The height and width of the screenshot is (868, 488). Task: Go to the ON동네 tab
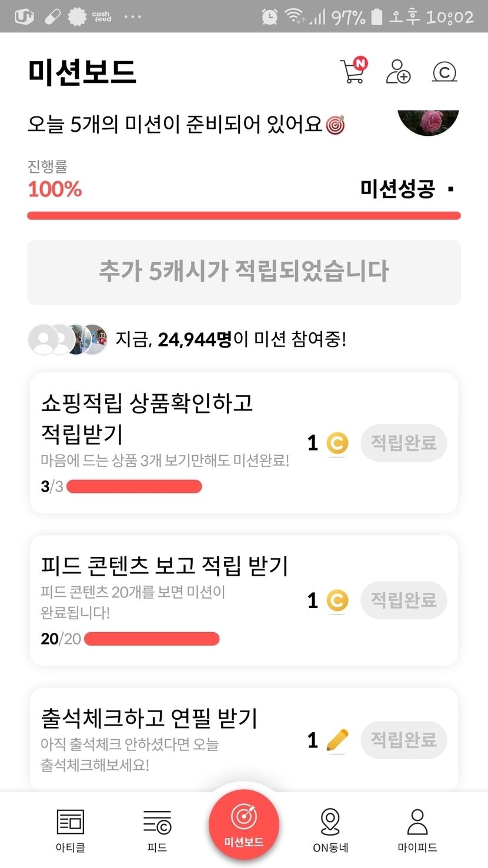330,829
